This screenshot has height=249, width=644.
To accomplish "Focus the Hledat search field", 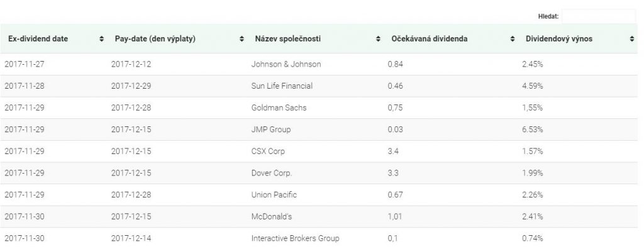I will (x=599, y=16).
